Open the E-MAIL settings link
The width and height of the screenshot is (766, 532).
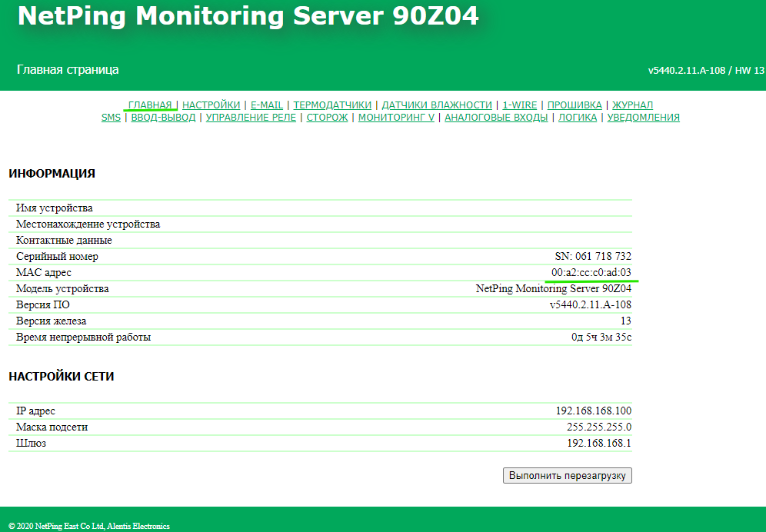pyautogui.click(x=267, y=105)
